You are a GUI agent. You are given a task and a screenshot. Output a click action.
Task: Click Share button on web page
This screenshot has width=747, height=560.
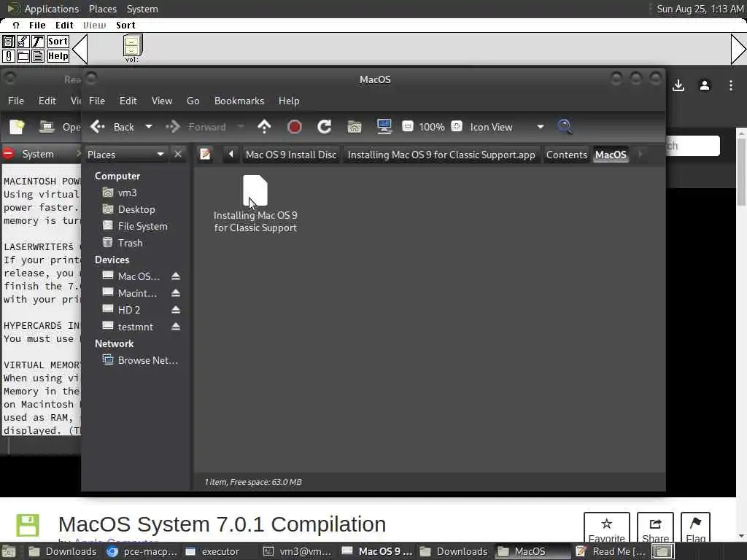pyautogui.click(x=655, y=527)
